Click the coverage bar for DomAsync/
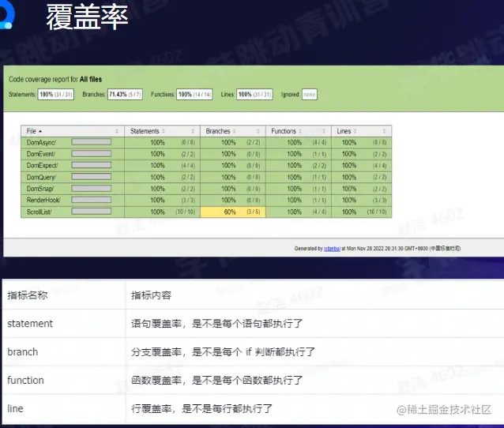Viewport: 504px width, 428px height. click(x=92, y=142)
